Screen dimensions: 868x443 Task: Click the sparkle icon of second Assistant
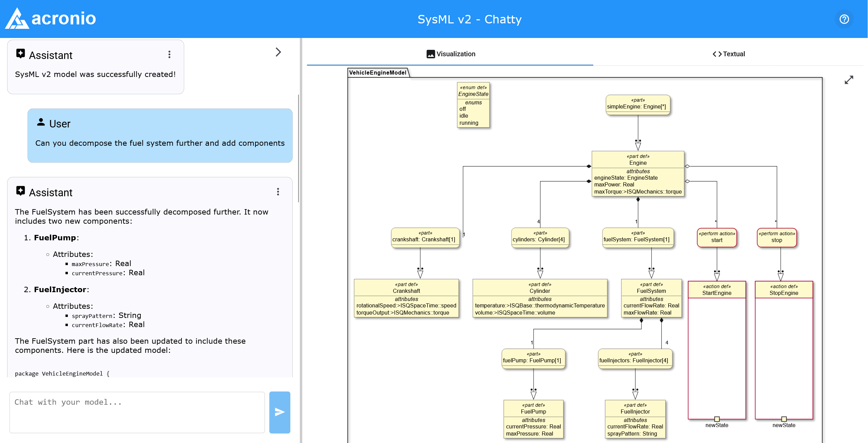pos(21,191)
